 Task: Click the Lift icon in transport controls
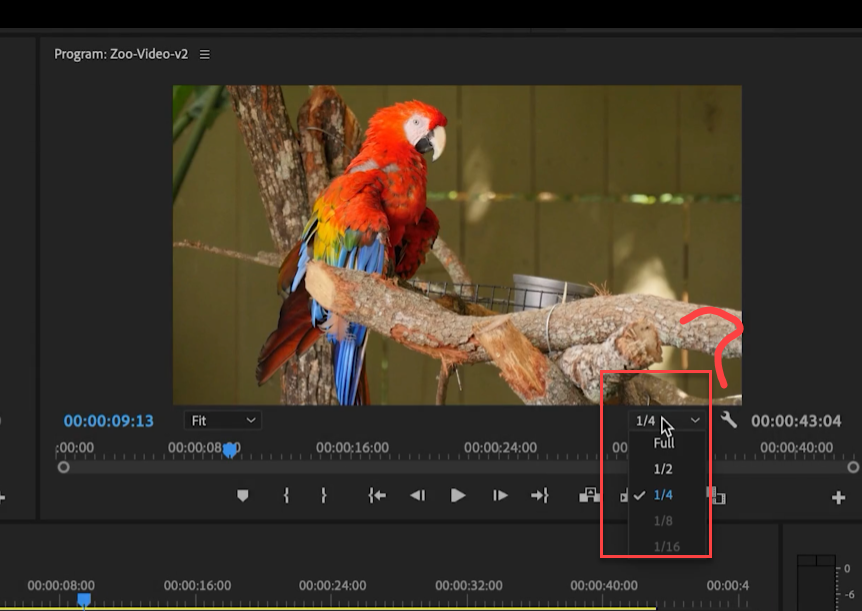click(x=589, y=495)
